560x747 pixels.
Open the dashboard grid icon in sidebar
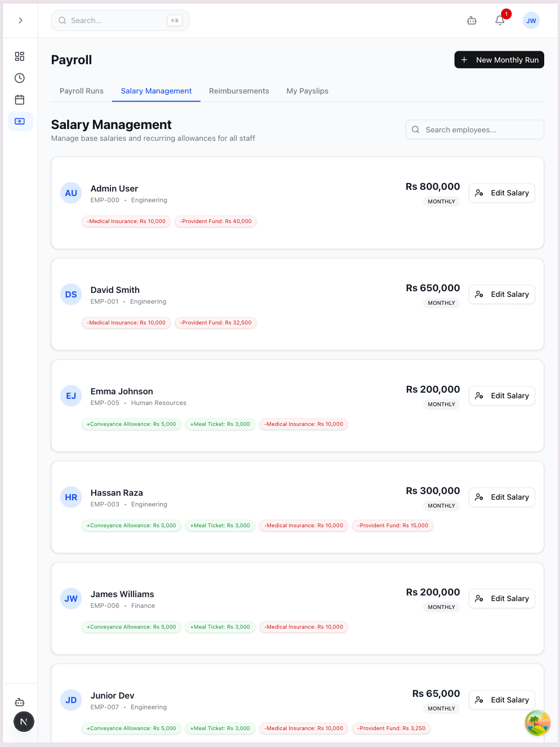click(20, 56)
